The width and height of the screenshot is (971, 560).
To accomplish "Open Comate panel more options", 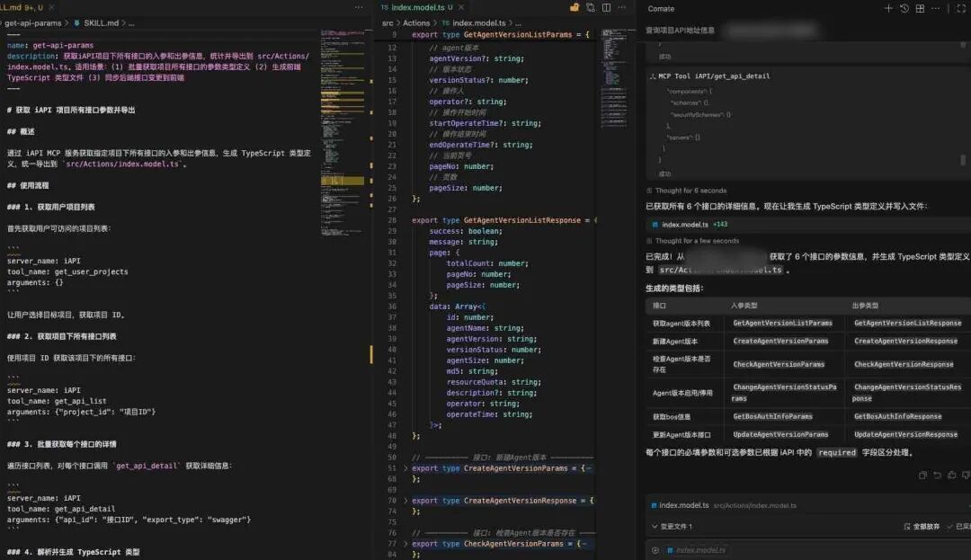I will click(x=936, y=9).
